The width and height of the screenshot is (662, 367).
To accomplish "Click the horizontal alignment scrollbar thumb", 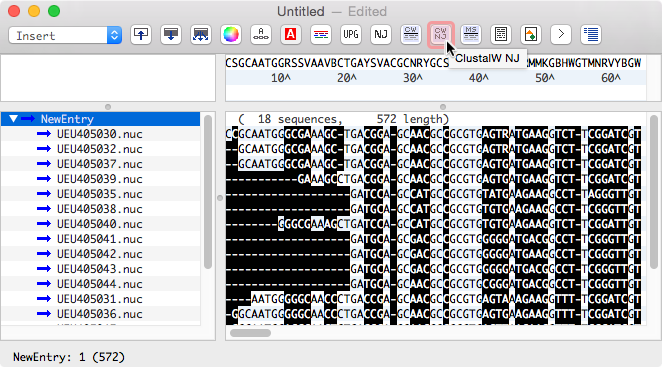I will pos(250,333).
